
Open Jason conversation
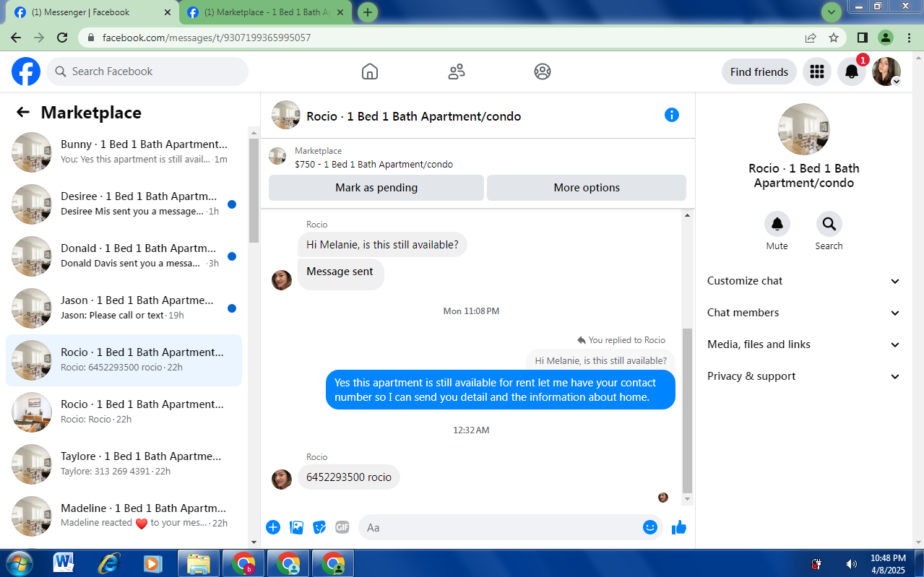(124, 308)
